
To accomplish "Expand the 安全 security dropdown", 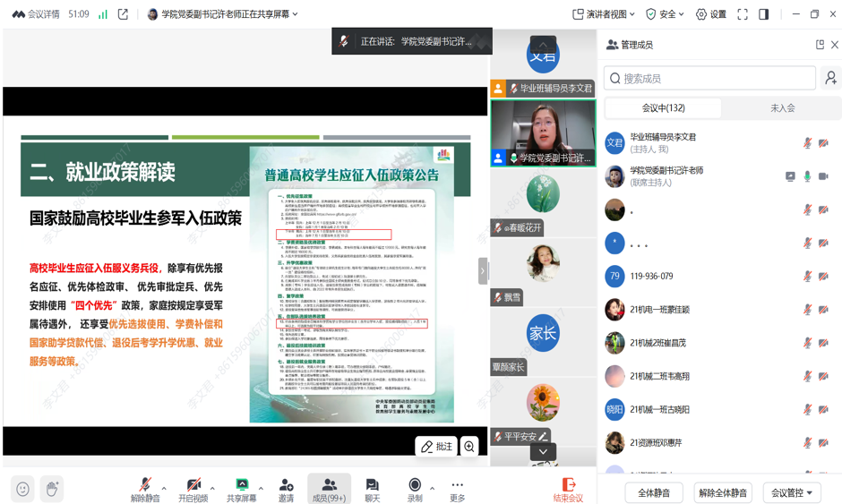I will 665,14.
